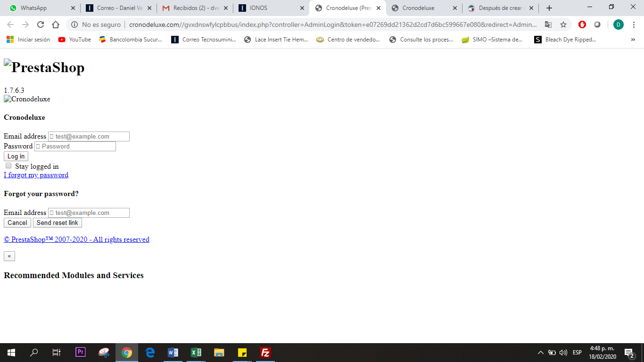Launch Adobe Premiere Pro from the taskbar
The width and height of the screenshot is (644, 362).
(x=81, y=352)
